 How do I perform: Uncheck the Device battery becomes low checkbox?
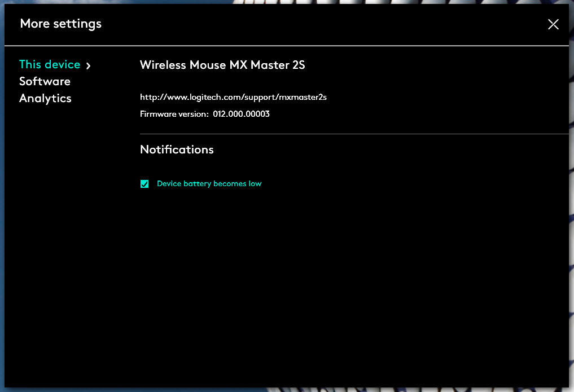tap(144, 184)
